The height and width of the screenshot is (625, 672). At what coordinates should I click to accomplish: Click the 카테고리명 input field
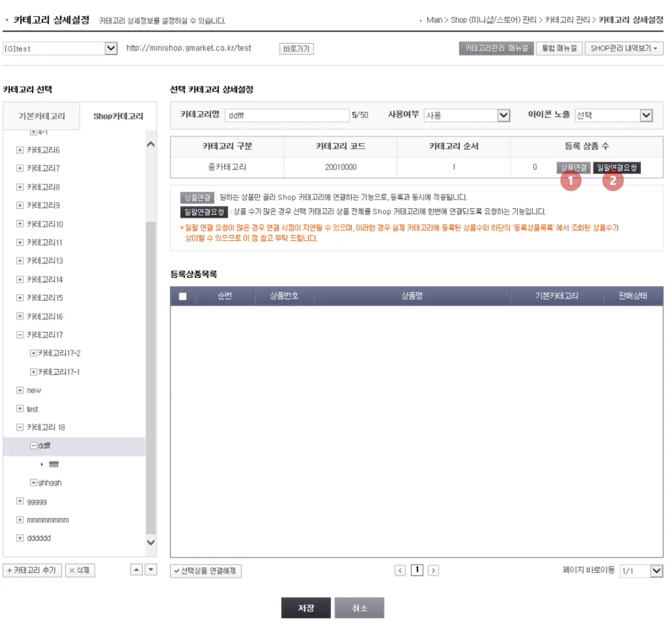(287, 115)
